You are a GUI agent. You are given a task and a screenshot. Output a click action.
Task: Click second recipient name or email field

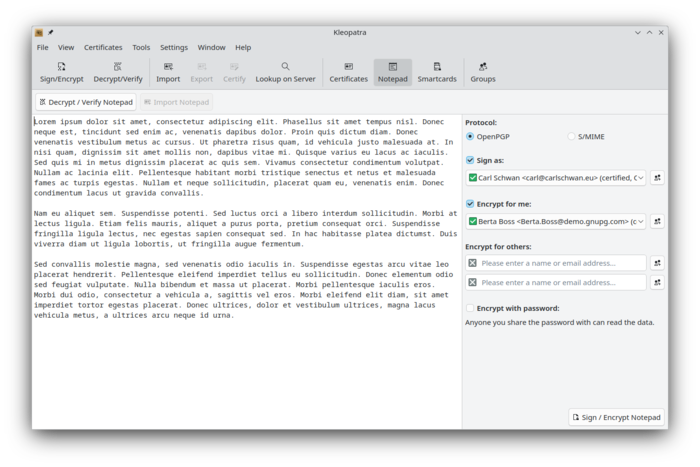555,282
